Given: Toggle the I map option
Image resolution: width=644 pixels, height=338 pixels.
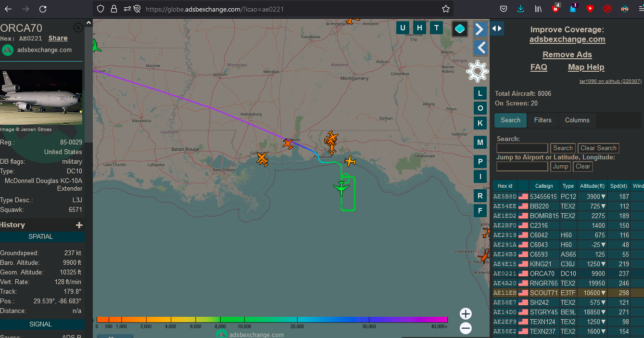Looking at the screenshot, I should [480, 177].
